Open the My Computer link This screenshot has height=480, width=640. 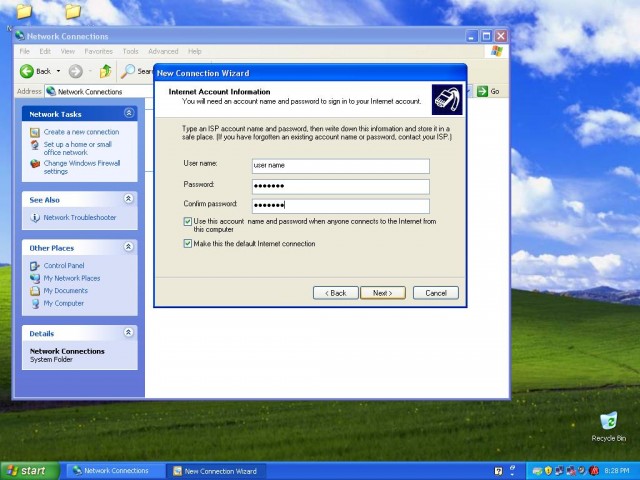click(x=63, y=304)
